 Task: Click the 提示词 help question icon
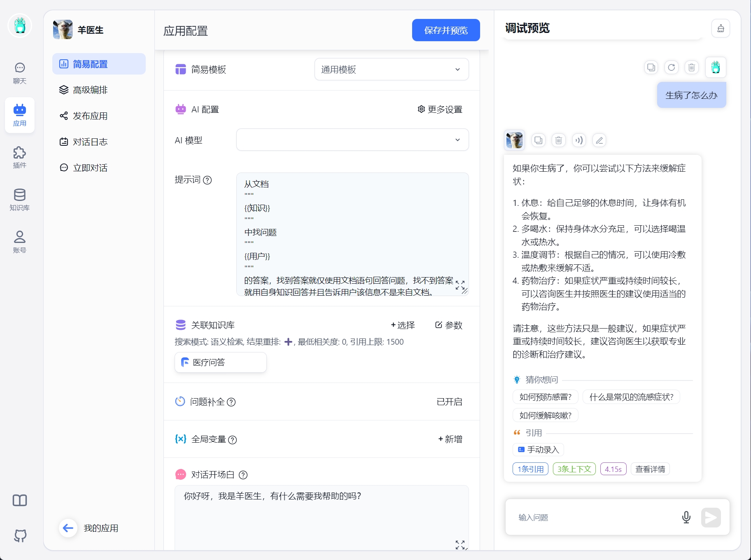[208, 180]
